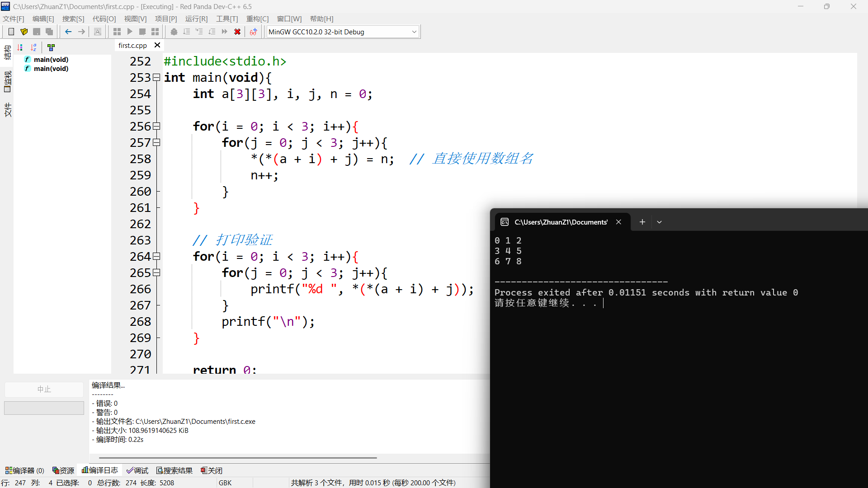Collapse the main function fold at line 253
The image size is (868, 488).
tap(156, 78)
